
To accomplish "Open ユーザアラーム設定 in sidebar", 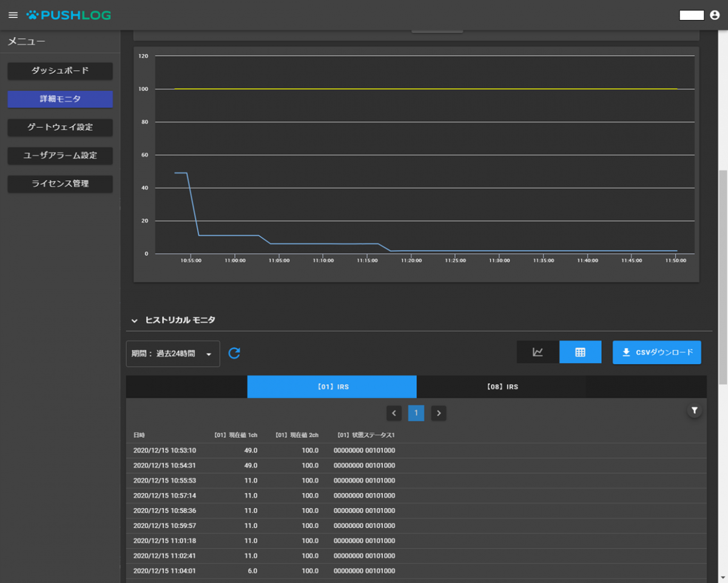I will pyautogui.click(x=60, y=155).
